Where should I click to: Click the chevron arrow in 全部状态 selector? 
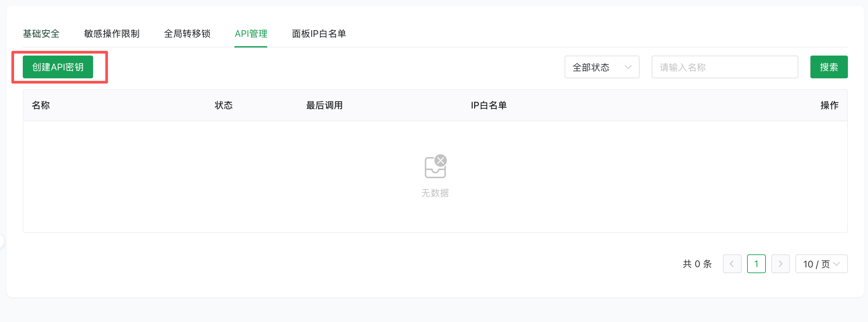628,67
